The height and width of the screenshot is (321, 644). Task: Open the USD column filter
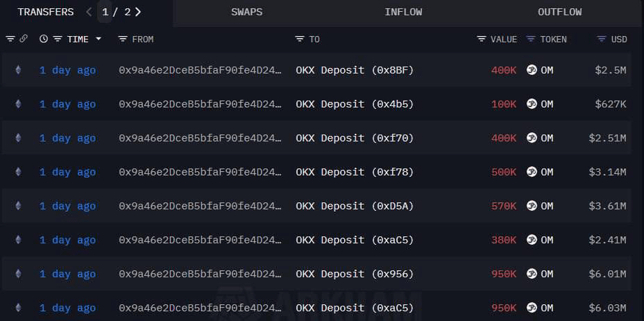pyautogui.click(x=602, y=39)
